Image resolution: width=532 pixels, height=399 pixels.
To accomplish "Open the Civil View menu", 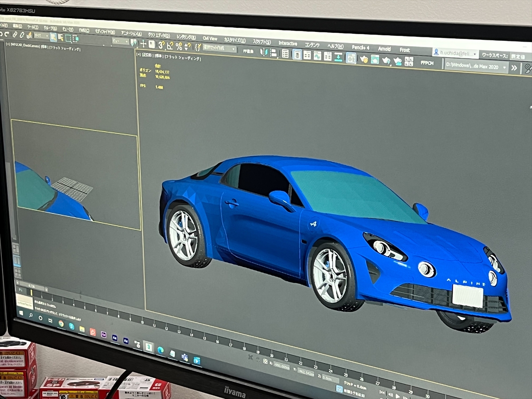I will 210,38.
